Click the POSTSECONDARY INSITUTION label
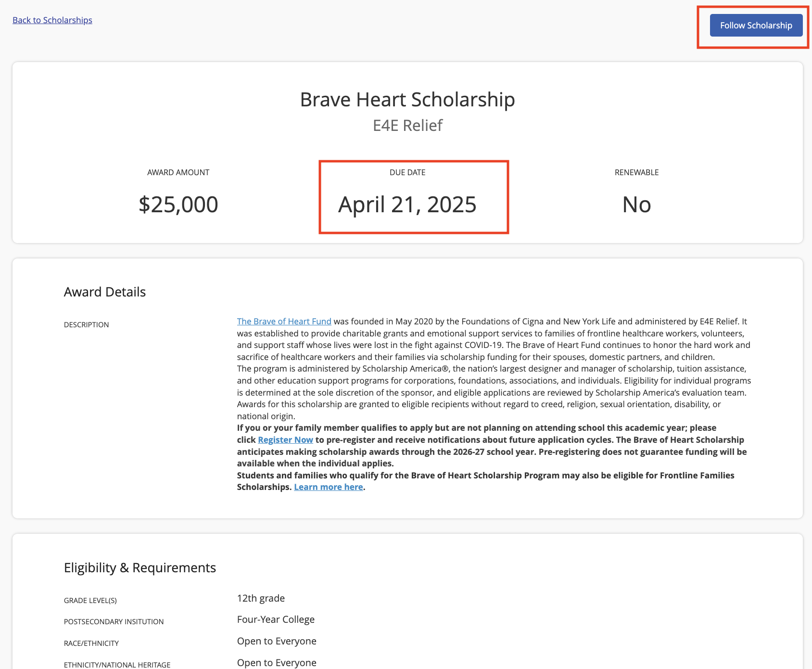The image size is (812, 669). [x=114, y=622]
